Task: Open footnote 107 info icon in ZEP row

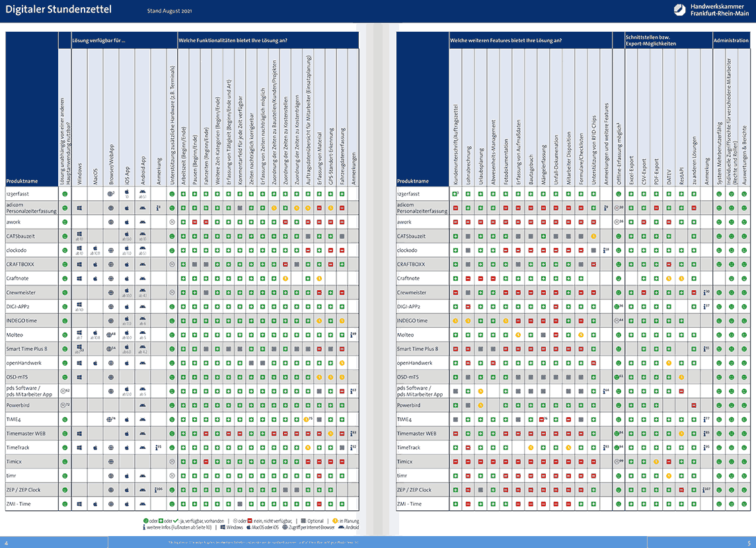Action: (706, 490)
